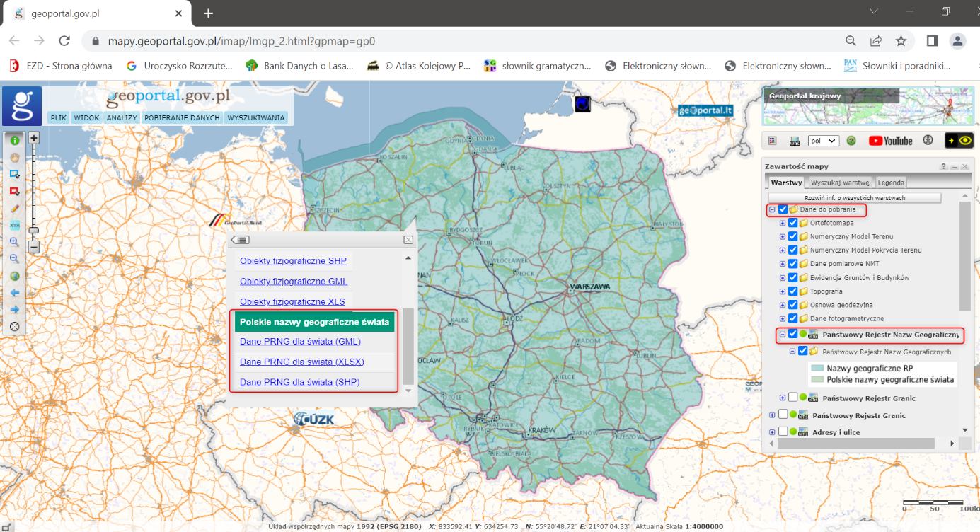
Task: Uncheck the Topografia layer checkbox
Action: click(x=792, y=291)
